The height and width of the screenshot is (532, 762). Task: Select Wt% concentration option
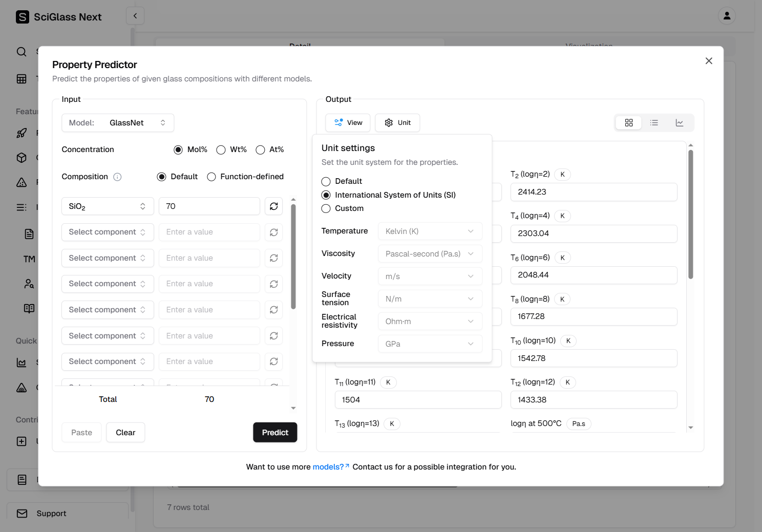click(221, 150)
